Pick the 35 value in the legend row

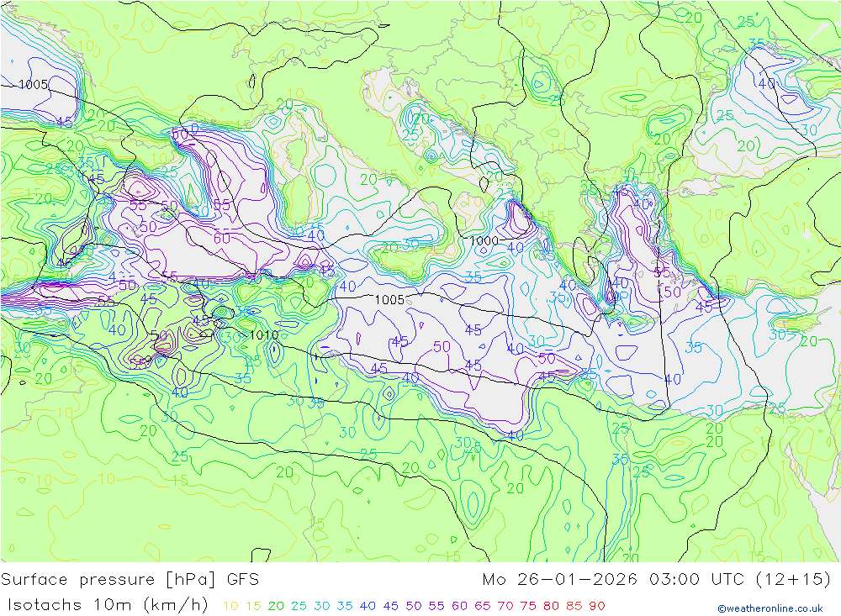(345, 606)
